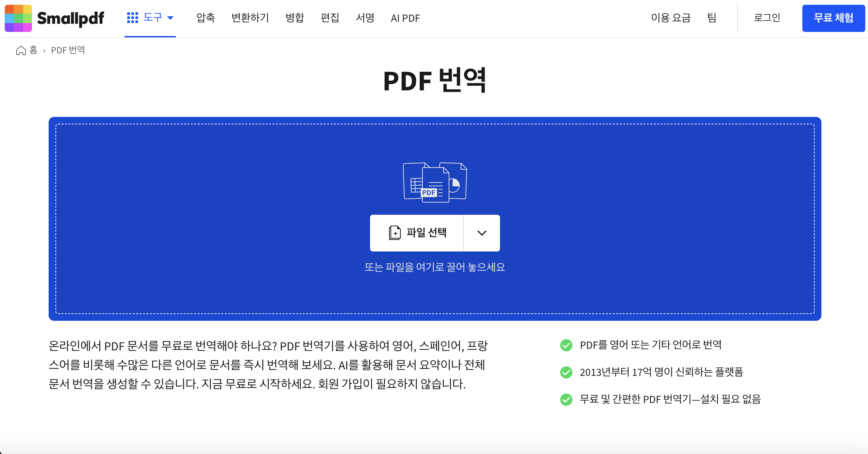Open the 압축 menu item
The image size is (868, 454).
click(x=206, y=18)
